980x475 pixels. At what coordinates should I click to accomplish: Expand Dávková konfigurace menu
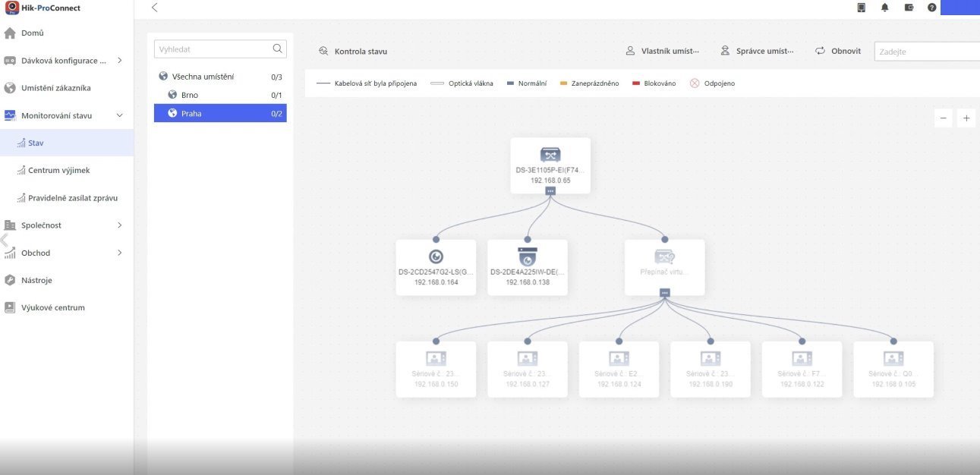pos(119,61)
